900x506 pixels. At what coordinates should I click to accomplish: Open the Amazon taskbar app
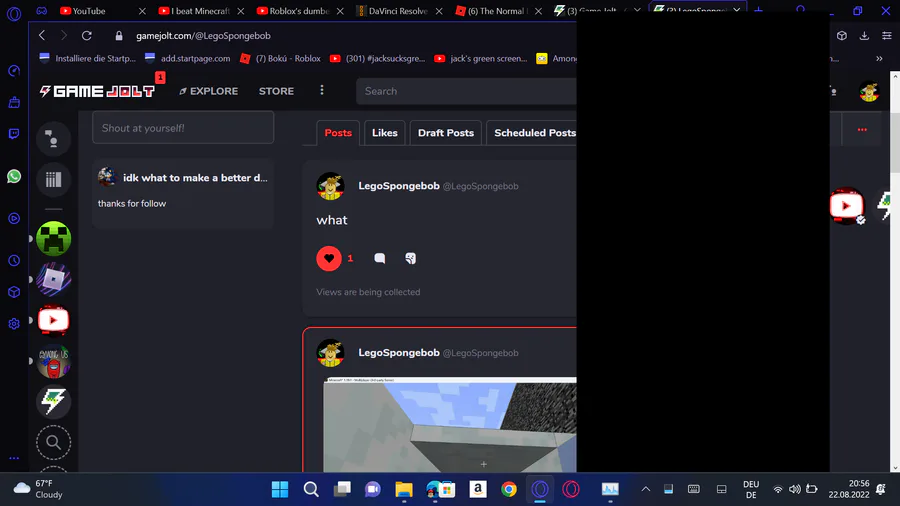pos(478,489)
